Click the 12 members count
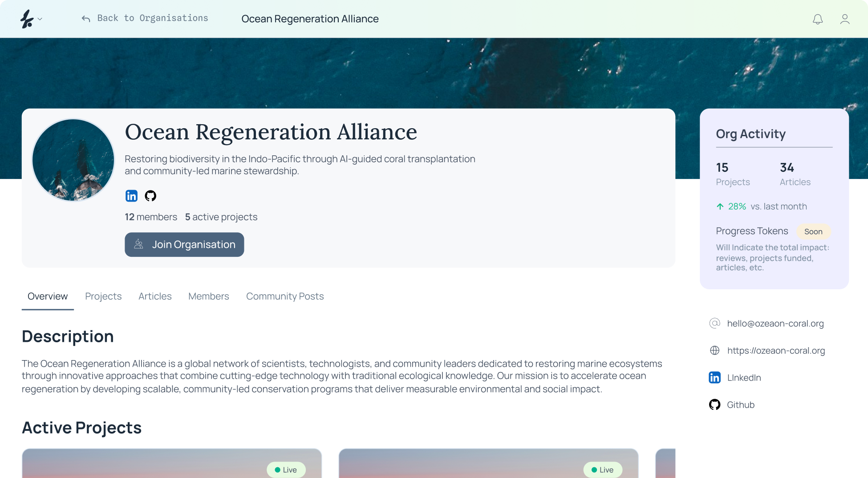The width and height of the screenshot is (868, 478). point(151,217)
